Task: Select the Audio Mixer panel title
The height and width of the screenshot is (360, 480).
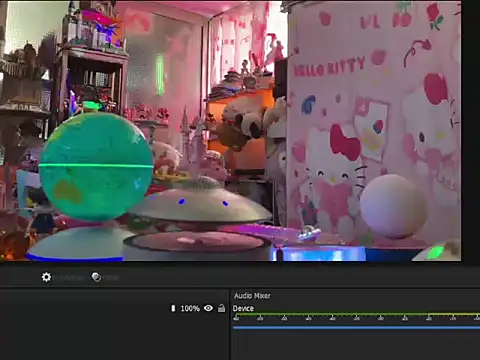Action: click(x=252, y=296)
